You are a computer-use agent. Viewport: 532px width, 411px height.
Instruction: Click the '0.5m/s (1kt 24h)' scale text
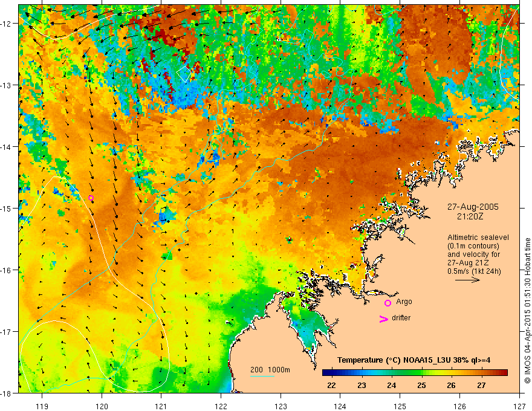[474, 271]
